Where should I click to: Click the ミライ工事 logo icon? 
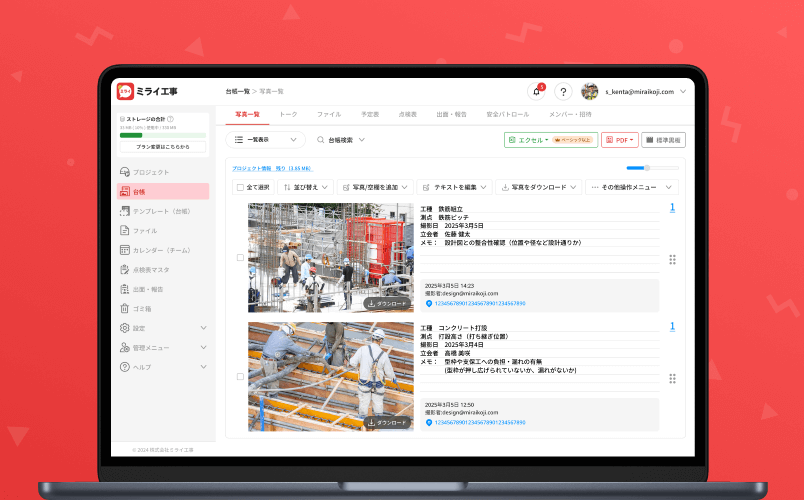(x=125, y=91)
